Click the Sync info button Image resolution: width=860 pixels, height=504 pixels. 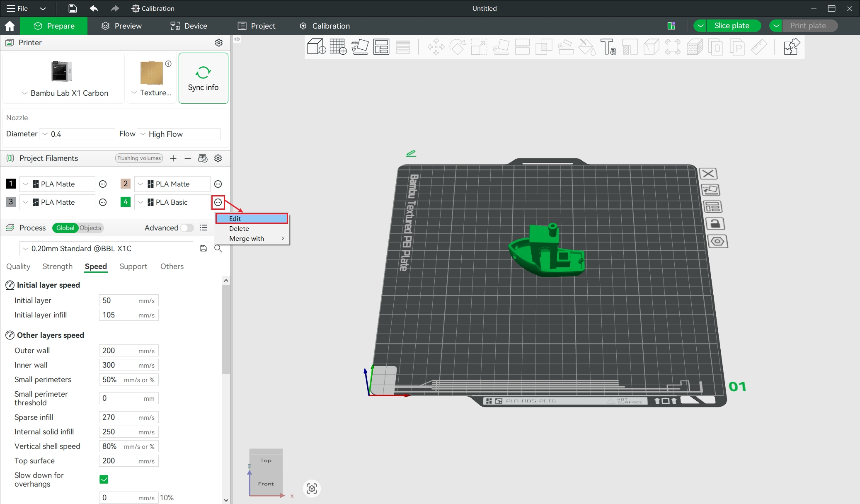coord(203,78)
